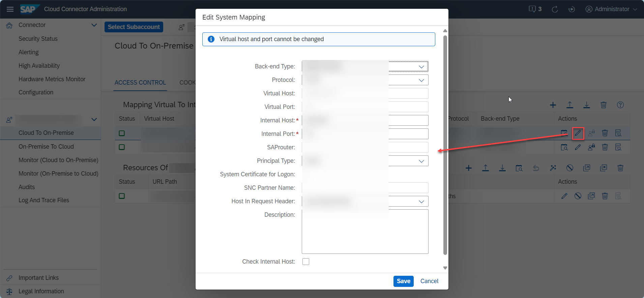Collapse the subaccount navigation section chevron

[94, 119]
